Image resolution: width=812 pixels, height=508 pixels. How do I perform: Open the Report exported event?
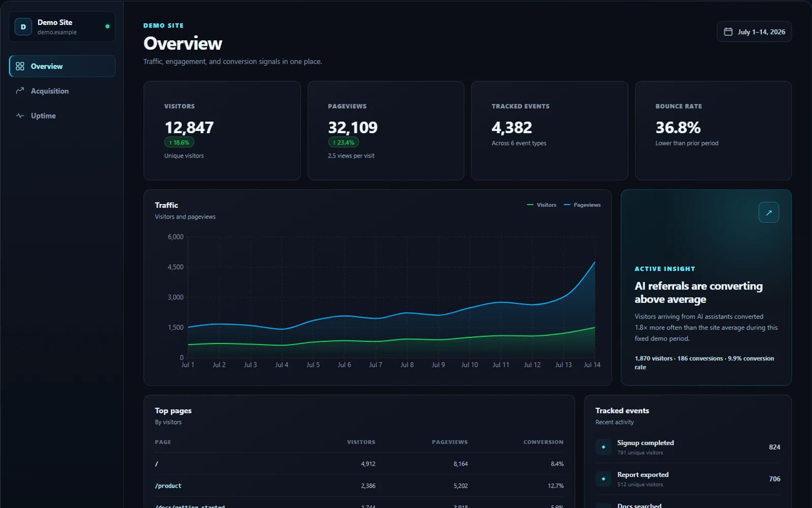(688, 479)
